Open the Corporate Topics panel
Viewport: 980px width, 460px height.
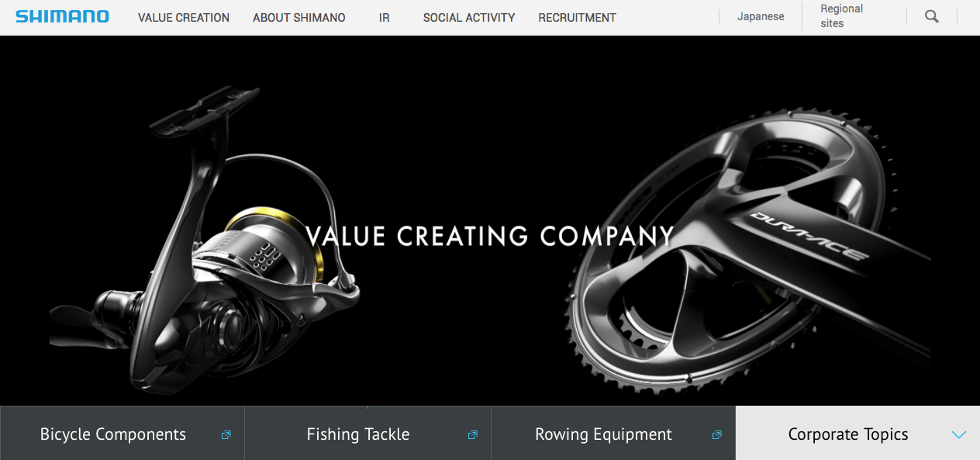tap(857, 434)
